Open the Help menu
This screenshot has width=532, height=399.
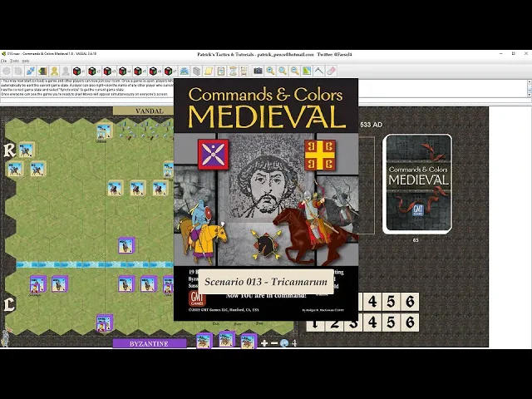tap(26, 61)
